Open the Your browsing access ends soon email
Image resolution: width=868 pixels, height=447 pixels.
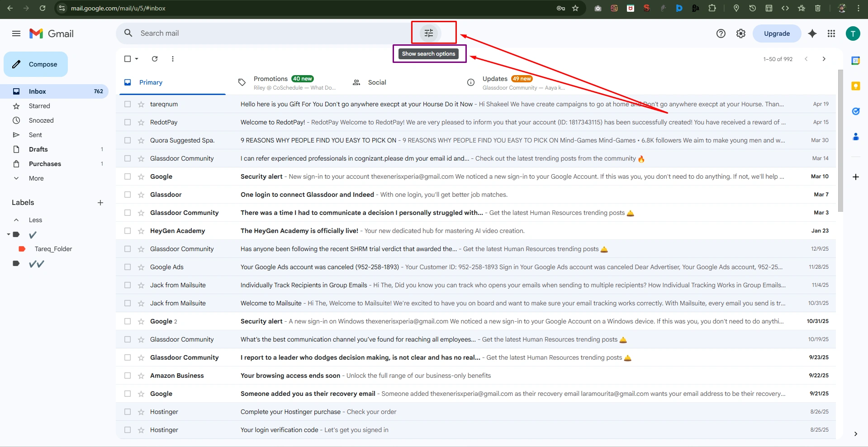click(x=476, y=376)
